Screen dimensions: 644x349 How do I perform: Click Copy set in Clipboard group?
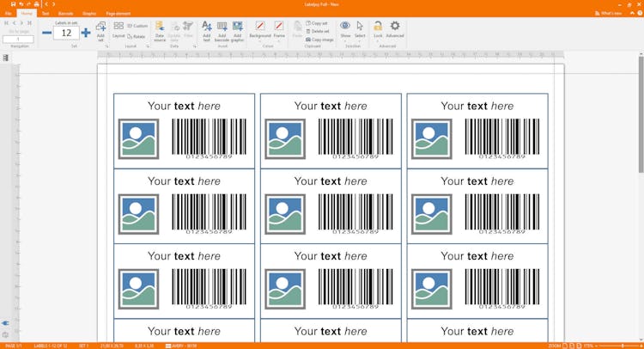(x=317, y=23)
